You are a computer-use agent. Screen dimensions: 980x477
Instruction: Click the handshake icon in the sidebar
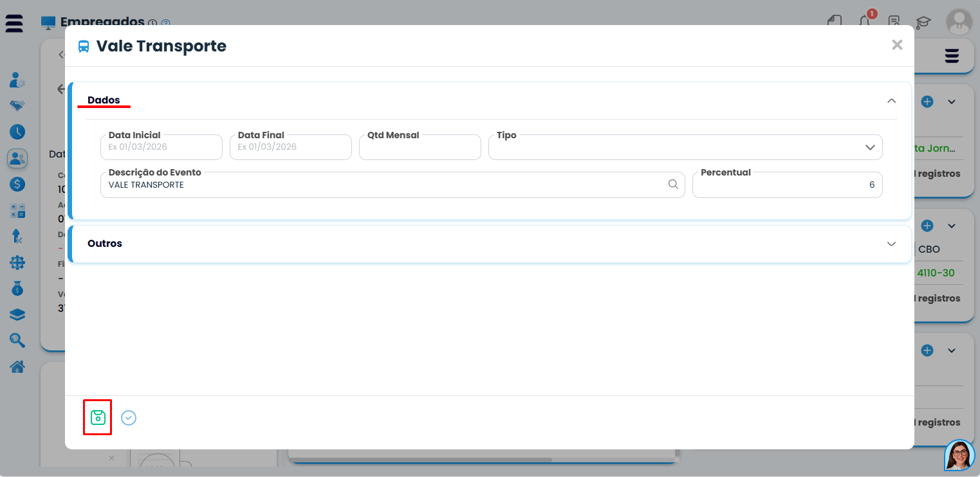pos(17,105)
